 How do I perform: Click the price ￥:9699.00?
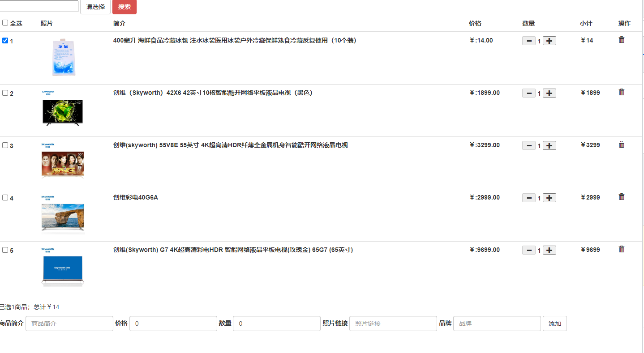coord(484,250)
